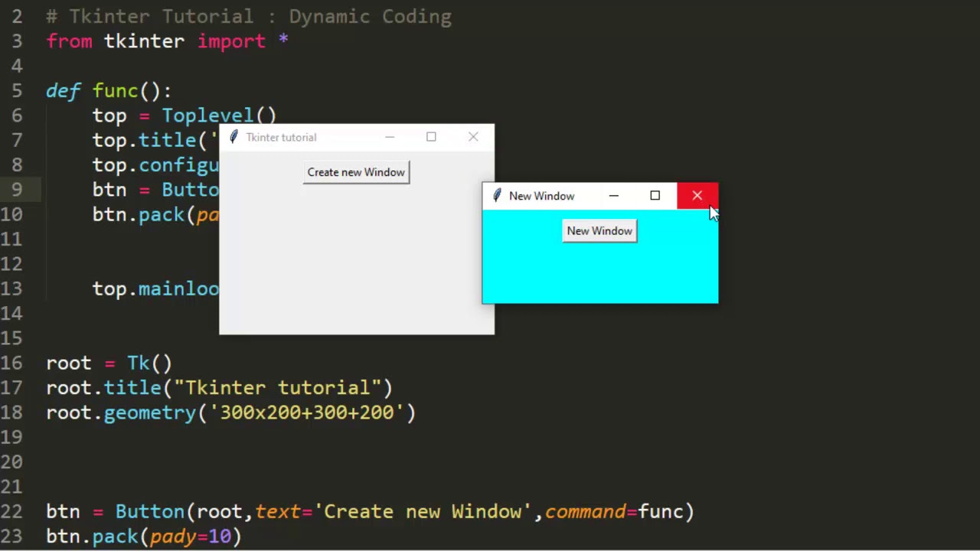
Task: Maximize the Tkinter tutorial window
Action: 431,137
